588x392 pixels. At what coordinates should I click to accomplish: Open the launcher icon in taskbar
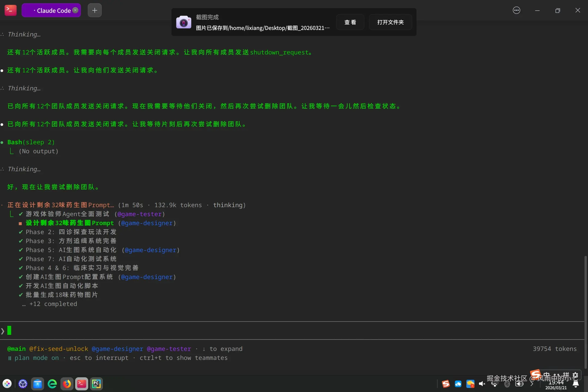pyautogui.click(x=7, y=384)
